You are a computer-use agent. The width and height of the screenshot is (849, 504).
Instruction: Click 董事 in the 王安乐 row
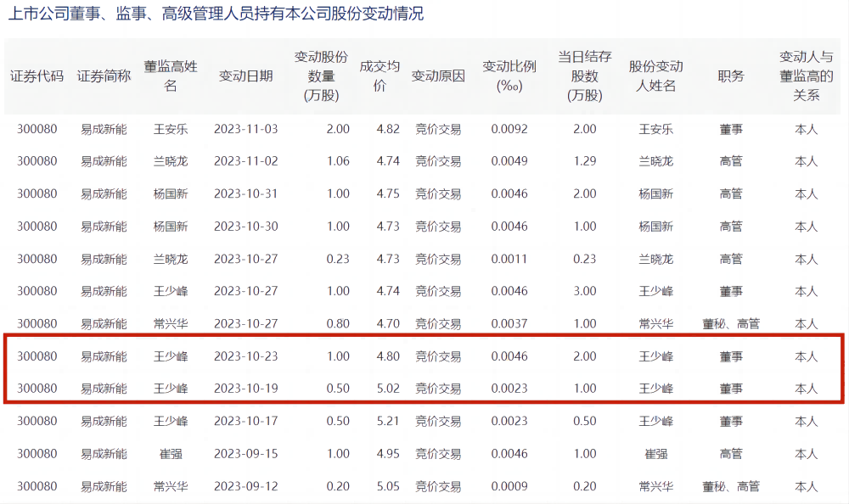[x=731, y=129]
